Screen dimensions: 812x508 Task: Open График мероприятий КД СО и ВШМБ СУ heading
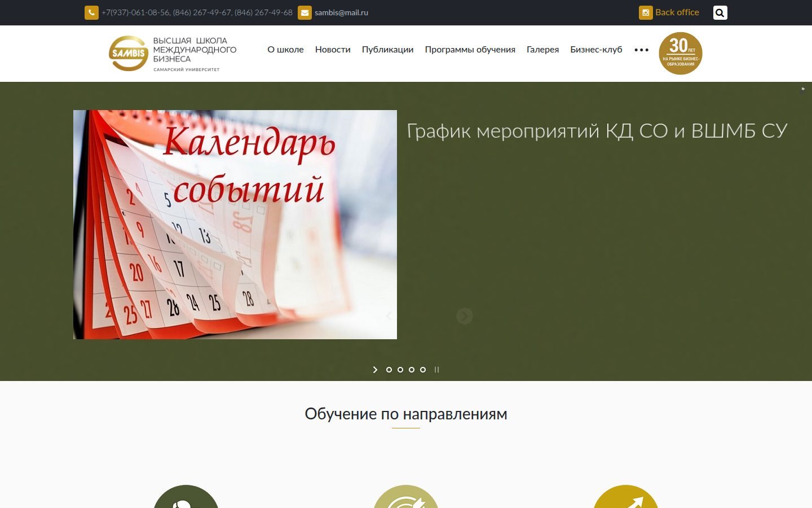pyautogui.click(x=597, y=131)
